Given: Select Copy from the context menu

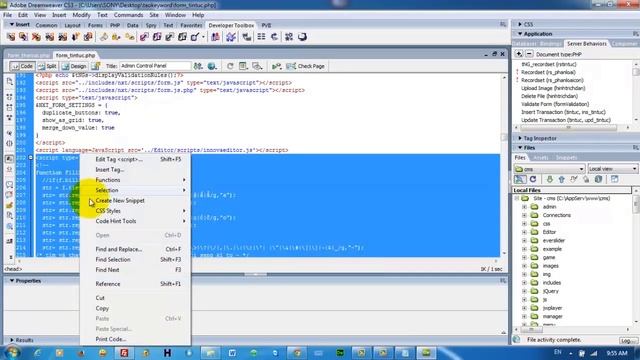Looking at the screenshot, I should pos(102,308).
